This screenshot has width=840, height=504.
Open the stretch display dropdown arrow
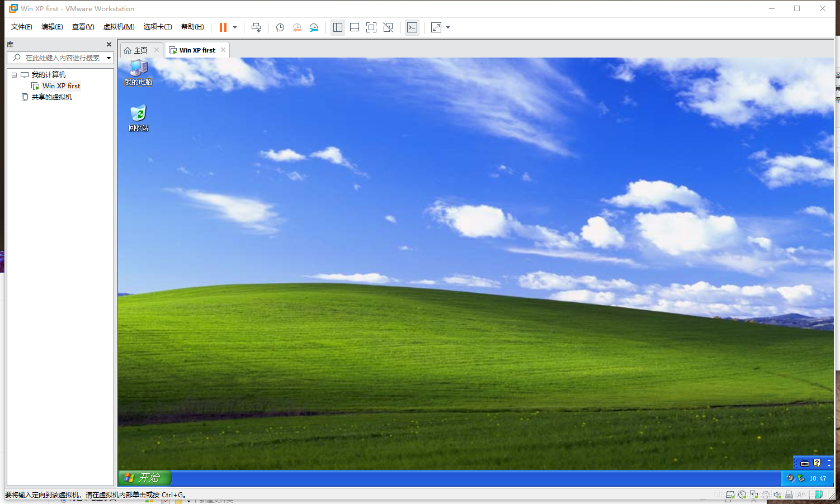pyautogui.click(x=448, y=27)
